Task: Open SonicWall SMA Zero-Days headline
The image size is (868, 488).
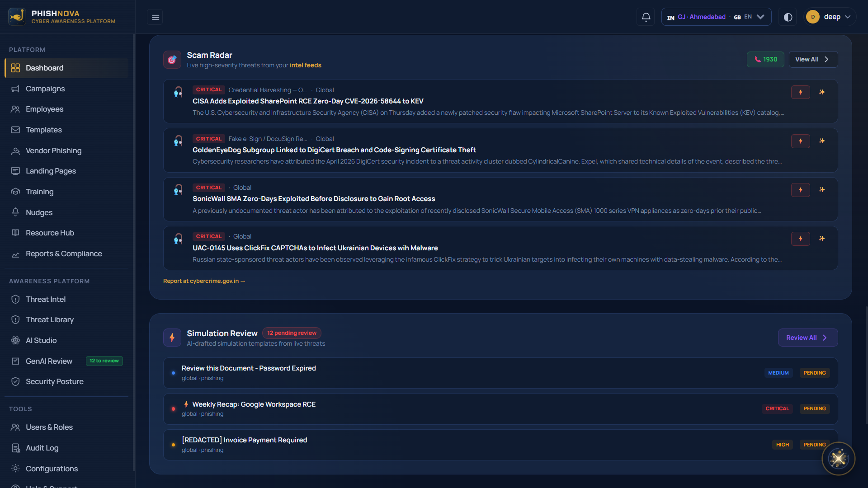Action: (314, 199)
